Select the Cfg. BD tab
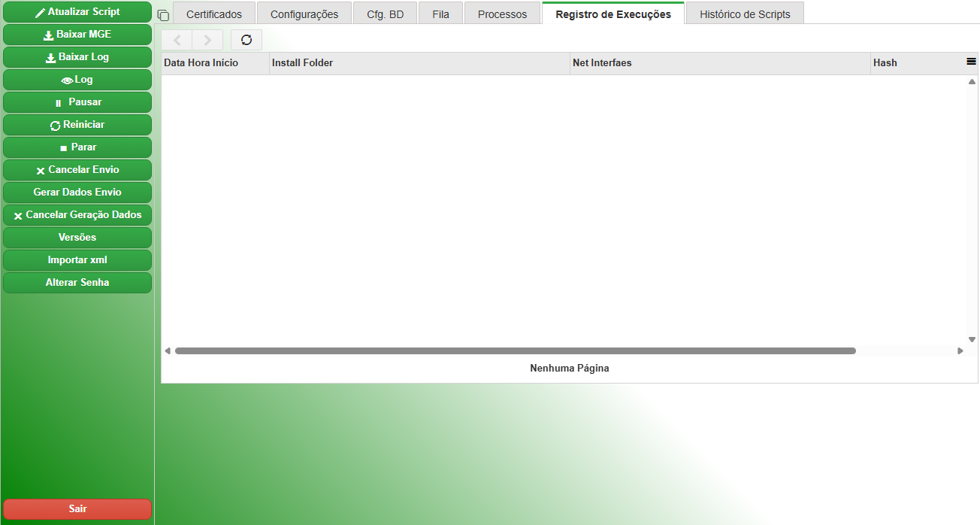This screenshot has height=525, width=980. [x=386, y=14]
